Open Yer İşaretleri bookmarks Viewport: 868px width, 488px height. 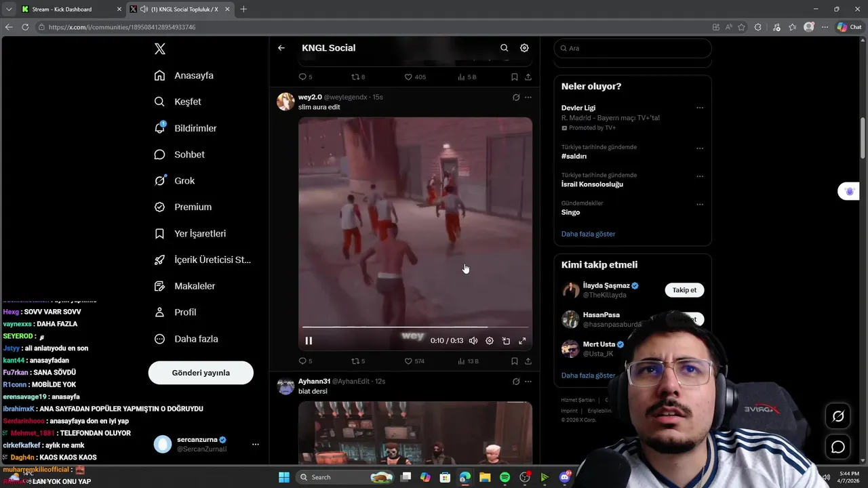pos(191,233)
